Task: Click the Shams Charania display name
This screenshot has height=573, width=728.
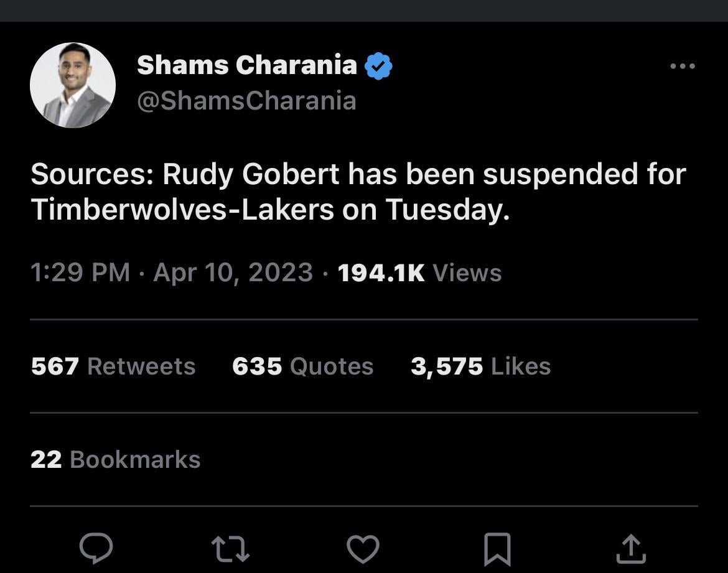Action: click(246, 65)
